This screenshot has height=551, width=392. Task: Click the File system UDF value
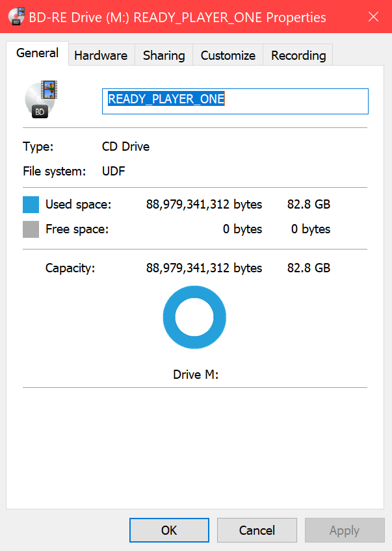click(114, 172)
